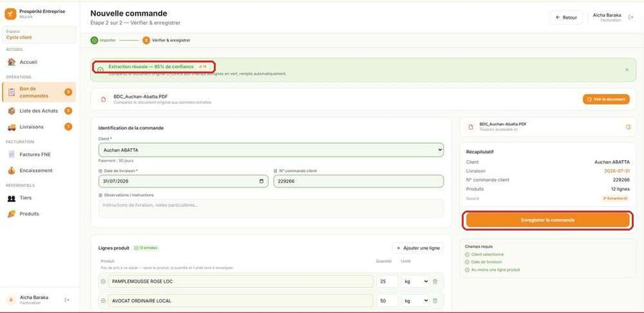Open the date picker calendar icon
The width and height of the screenshot is (644, 313).
pos(262,181)
